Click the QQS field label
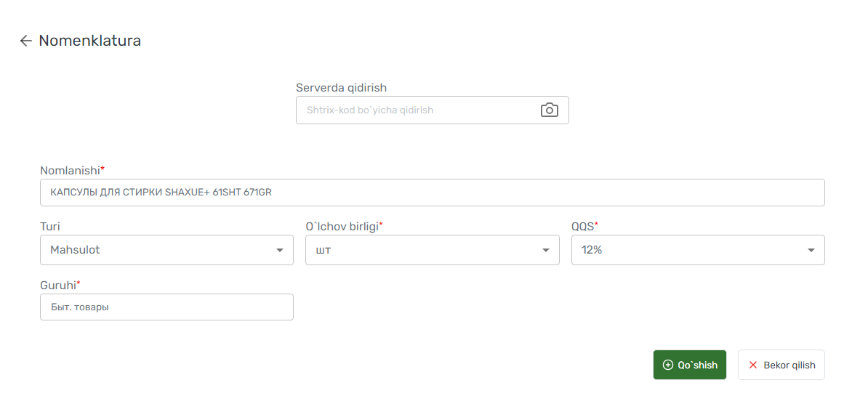 pos(584,226)
